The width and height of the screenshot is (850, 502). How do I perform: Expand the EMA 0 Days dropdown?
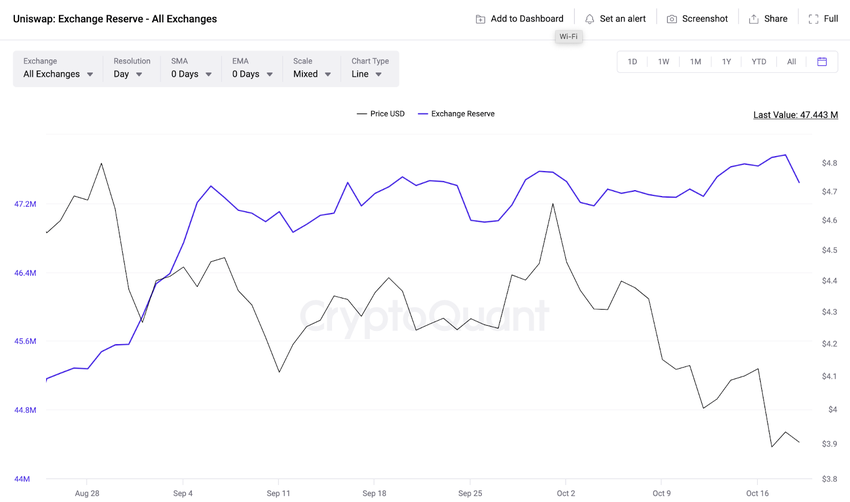(252, 74)
